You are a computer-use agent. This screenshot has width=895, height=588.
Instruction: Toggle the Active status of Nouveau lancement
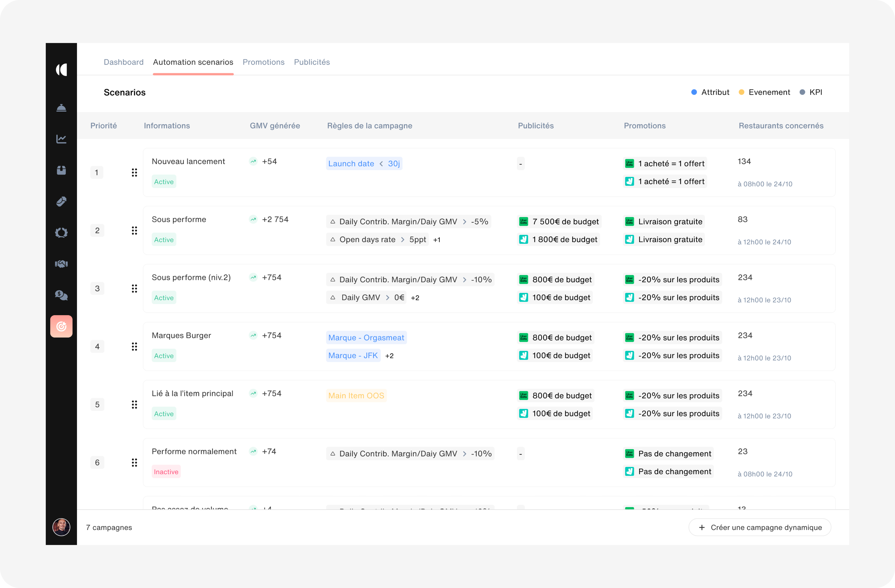[164, 182]
